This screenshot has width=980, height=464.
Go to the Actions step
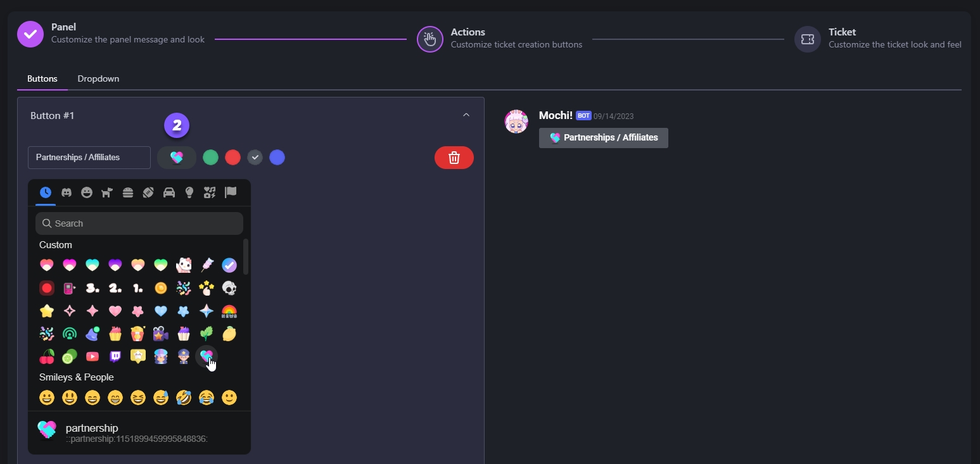click(500, 38)
